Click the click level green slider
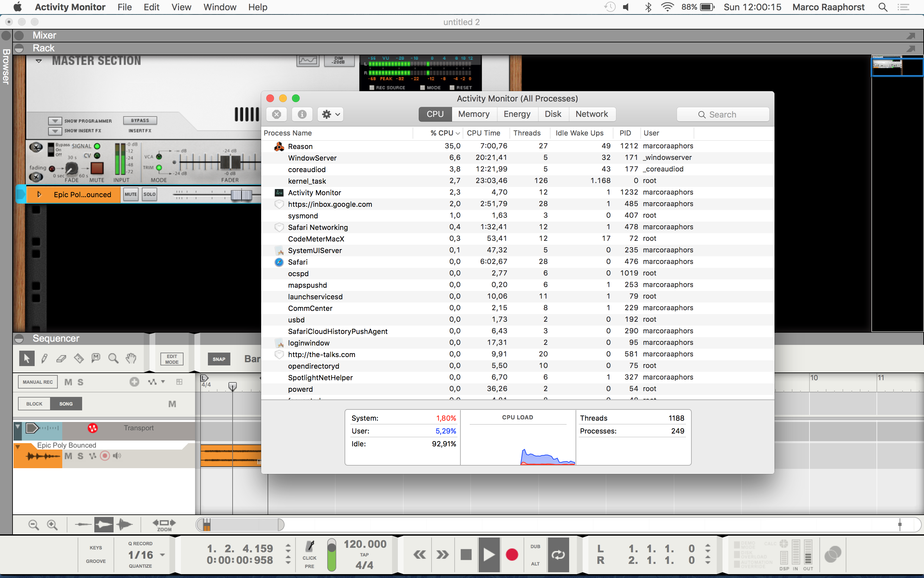 click(332, 555)
